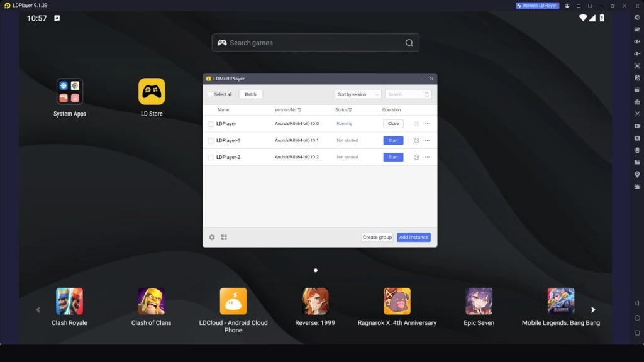Image resolution: width=644 pixels, height=362 pixels.
Task: Click the Add instance button
Action: point(413,238)
